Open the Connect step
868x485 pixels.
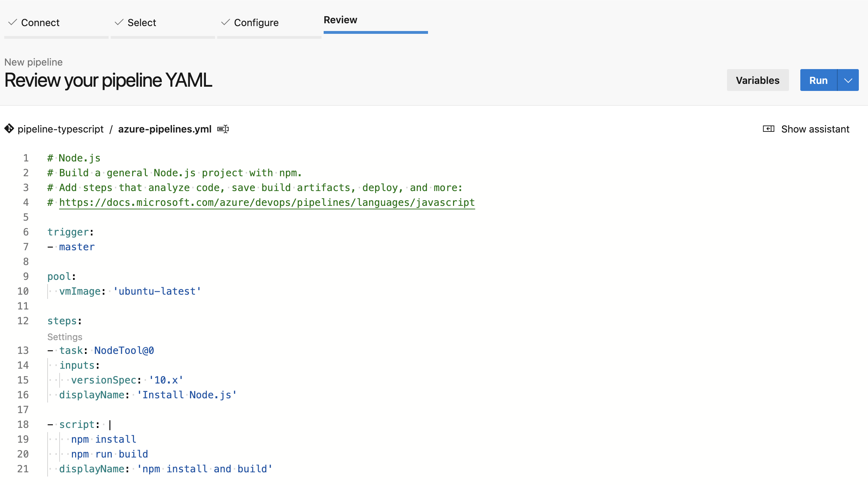(x=40, y=22)
